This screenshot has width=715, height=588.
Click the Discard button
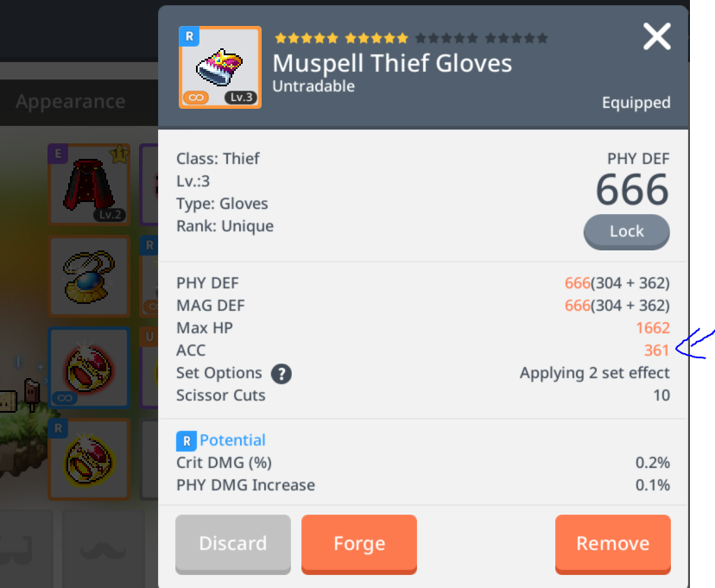[x=233, y=544]
